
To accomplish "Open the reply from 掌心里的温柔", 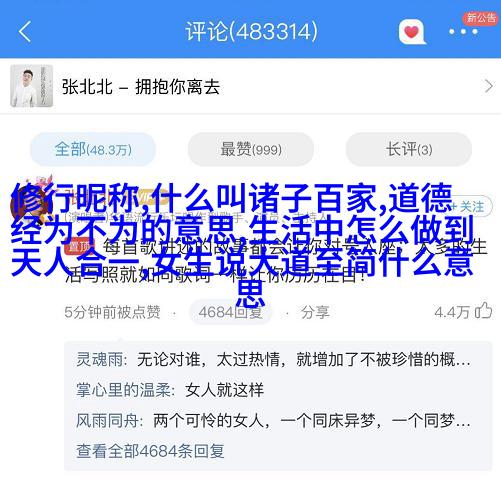I will click(x=170, y=390).
